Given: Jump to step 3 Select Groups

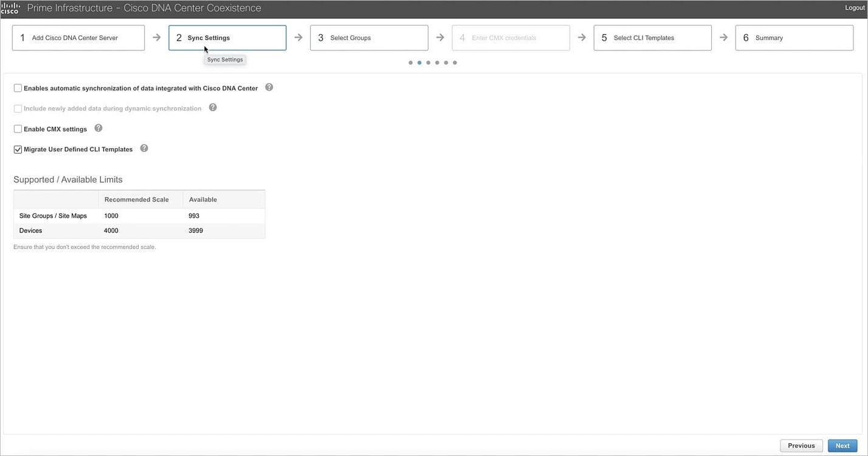Looking at the screenshot, I should 369,38.
